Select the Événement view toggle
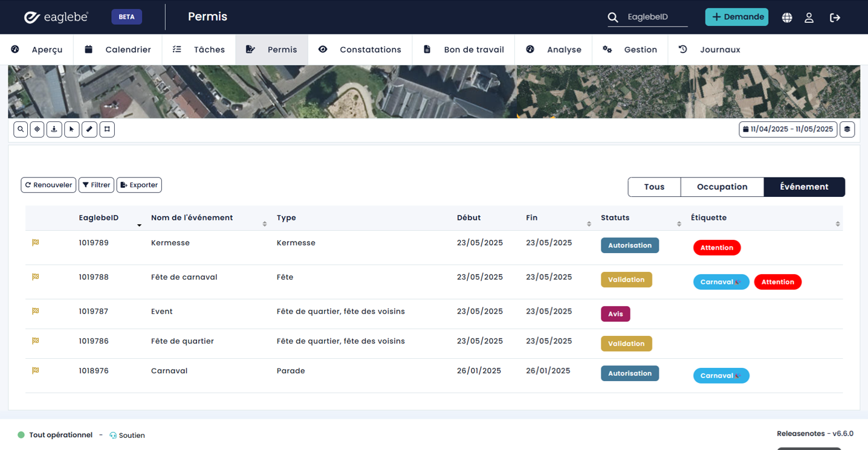868x450 pixels. click(x=804, y=187)
